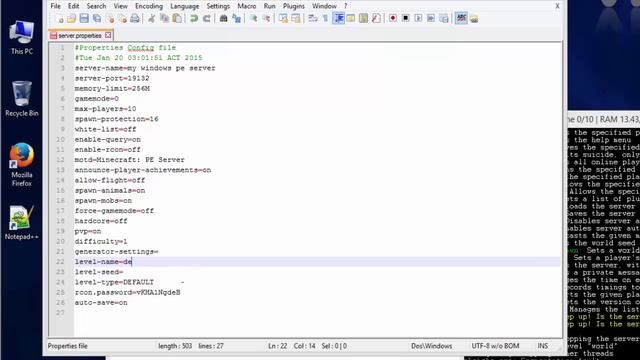Open the Language menu

tap(184, 6)
